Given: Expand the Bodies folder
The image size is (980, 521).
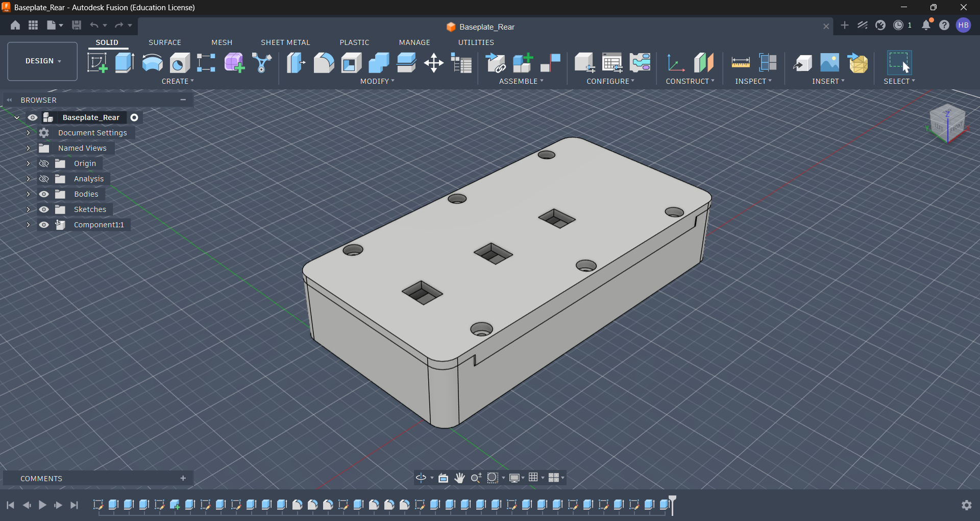Looking at the screenshot, I should 28,194.
